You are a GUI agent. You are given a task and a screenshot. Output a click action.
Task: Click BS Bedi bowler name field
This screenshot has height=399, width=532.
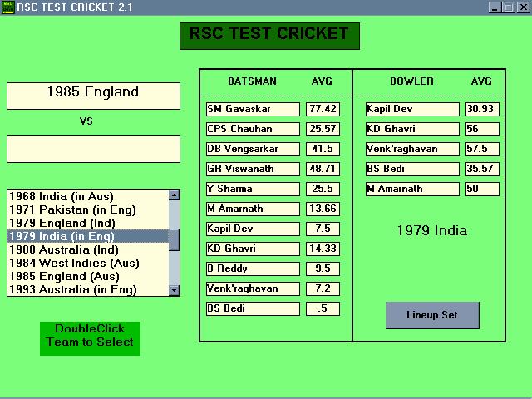412,169
